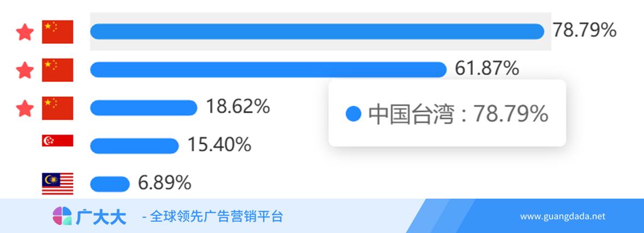Click the 广大大 brand name text

pyautogui.click(x=101, y=217)
